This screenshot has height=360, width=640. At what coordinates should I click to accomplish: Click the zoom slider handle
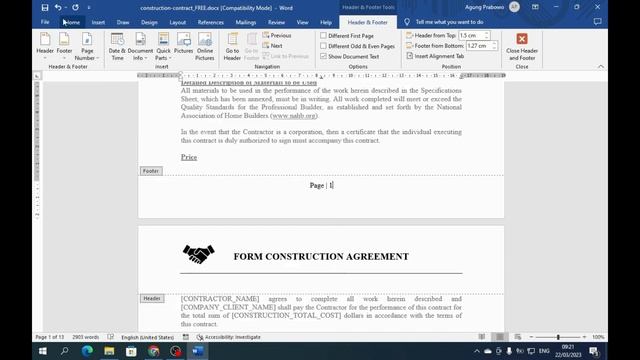(x=558, y=337)
